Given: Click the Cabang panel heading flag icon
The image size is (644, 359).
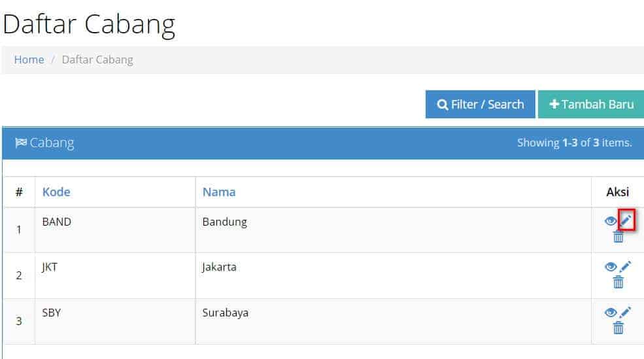Looking at the screenshot, I should [x=21, y=143].
